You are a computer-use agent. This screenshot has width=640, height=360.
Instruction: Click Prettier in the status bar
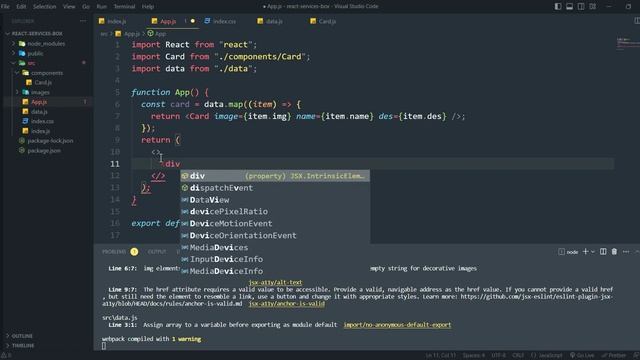[614, 356]
